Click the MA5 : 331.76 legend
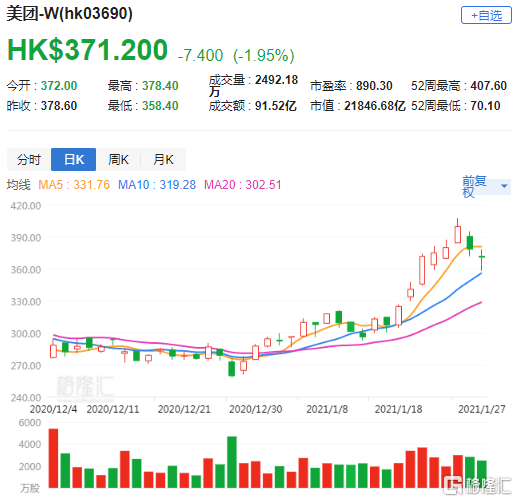This screenshot has width=518, height=502. pos(74,185)
